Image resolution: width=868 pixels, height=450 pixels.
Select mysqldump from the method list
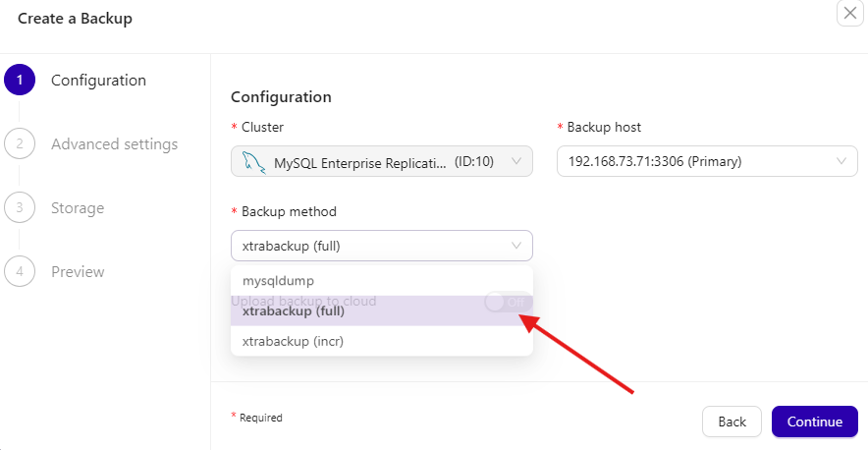(278, 281)
